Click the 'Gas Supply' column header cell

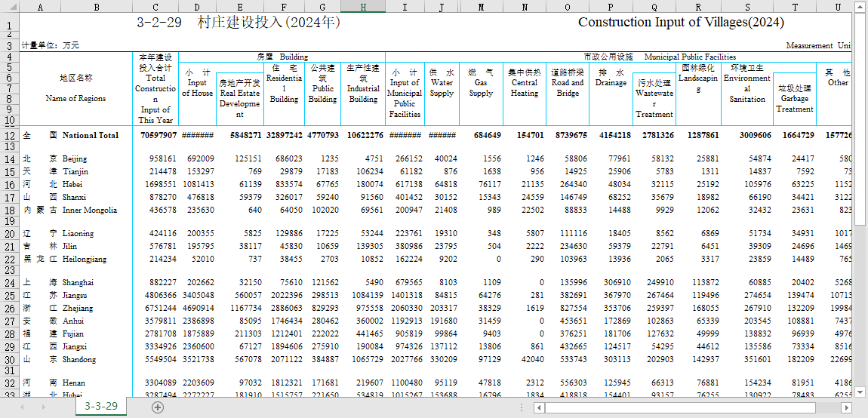pos(481,83)
